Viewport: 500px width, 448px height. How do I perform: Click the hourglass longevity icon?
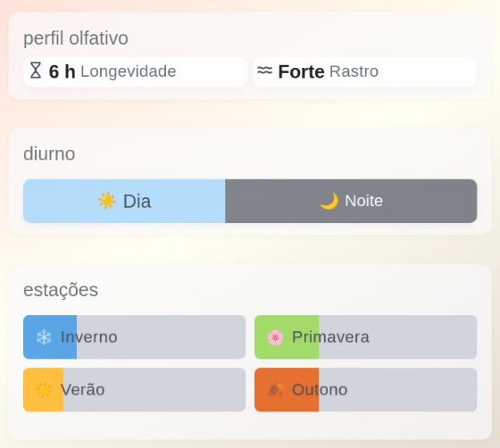36,71
